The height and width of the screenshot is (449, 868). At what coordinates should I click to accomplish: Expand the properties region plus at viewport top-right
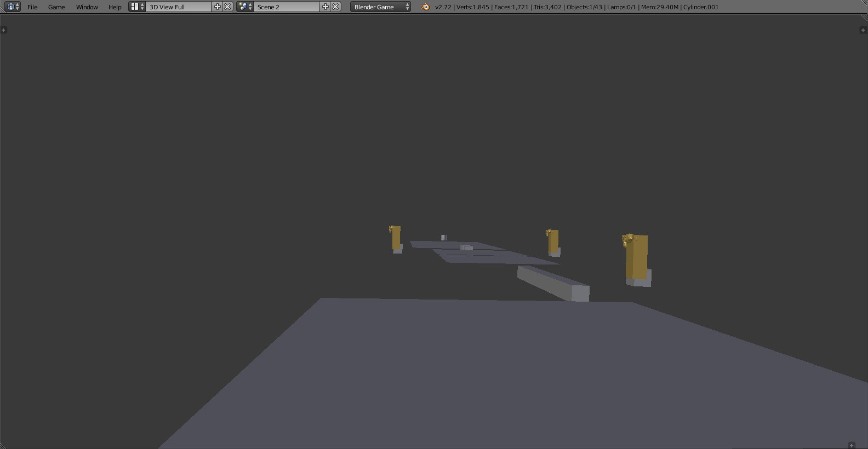863,30
